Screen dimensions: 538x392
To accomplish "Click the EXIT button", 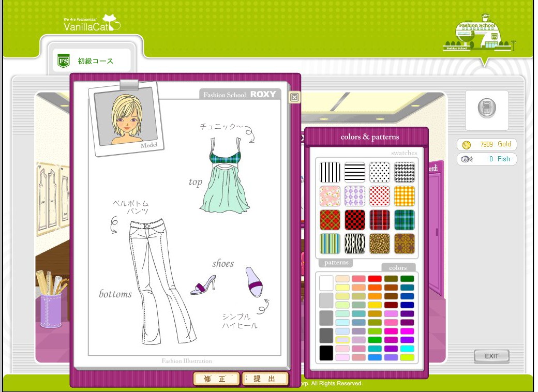I will click(x=491, y=356).
